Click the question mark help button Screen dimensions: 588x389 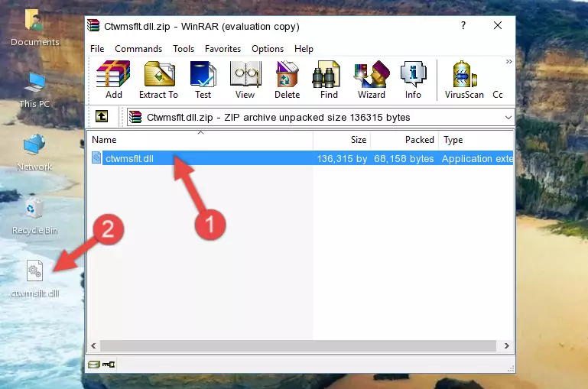click(463, 25)
